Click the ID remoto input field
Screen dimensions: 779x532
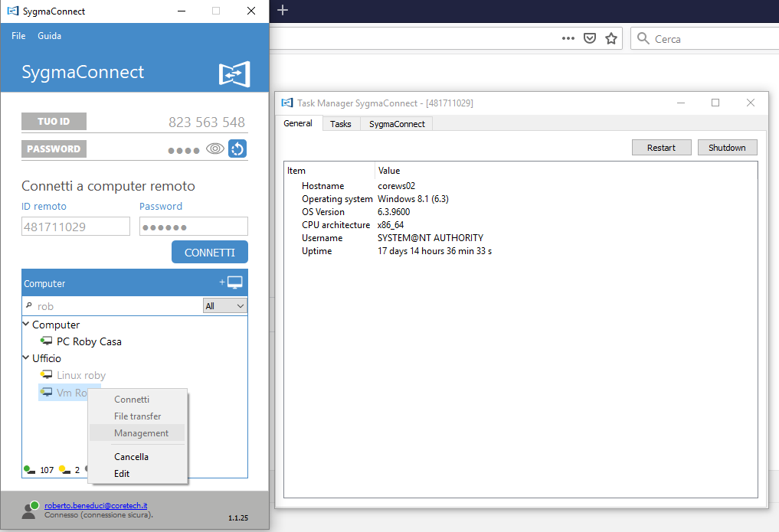pos(76,227)
